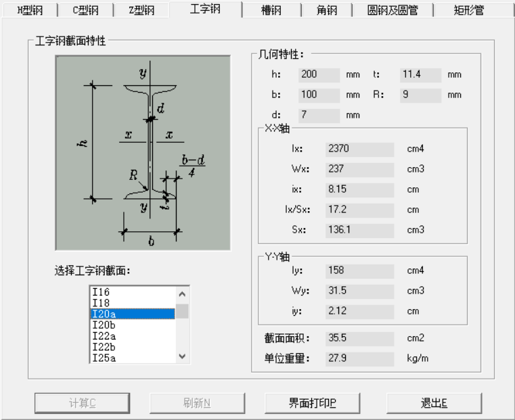Viewport: 515px width, 420px height.
Task: Click the section list scroll down arrow
Action: coord(182,356)
